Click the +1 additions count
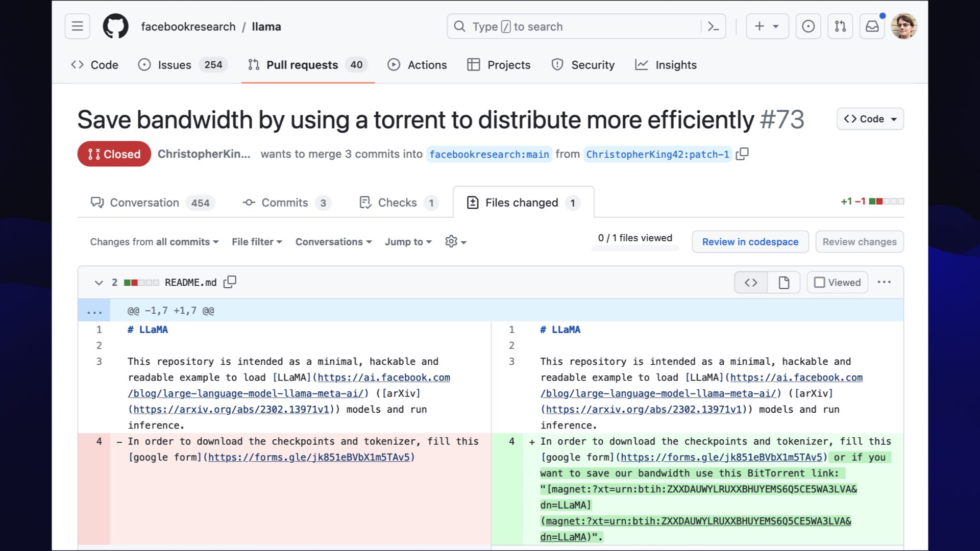 coord(846,202)
